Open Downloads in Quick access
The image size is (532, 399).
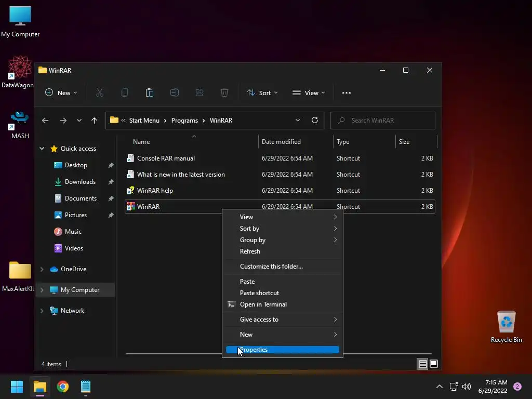click(80, 182)
